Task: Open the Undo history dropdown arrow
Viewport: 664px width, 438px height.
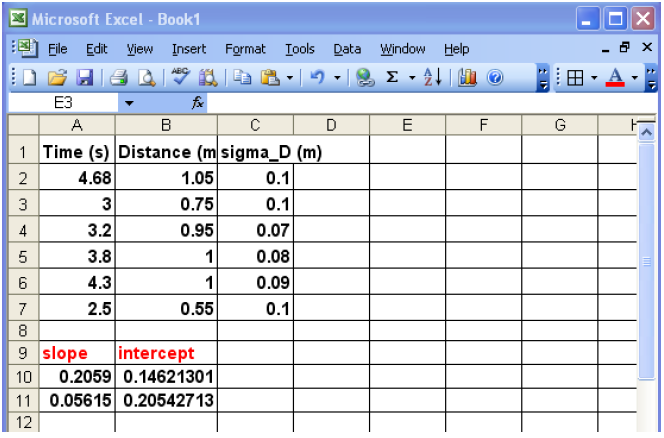Action: (x=337, y=76)
